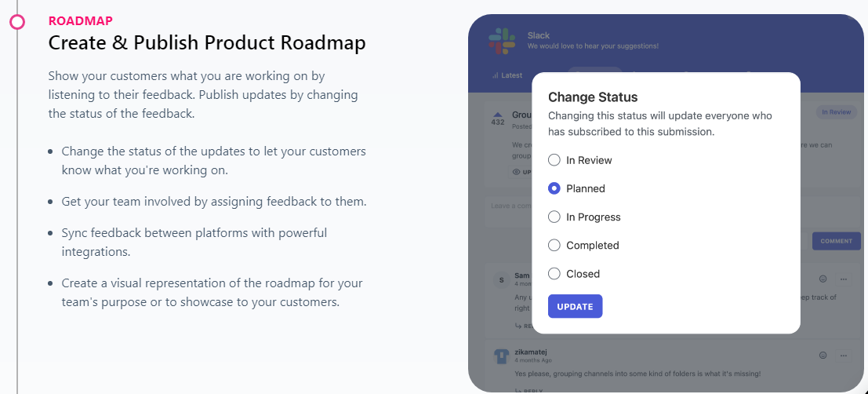Switch to the Latest tab
This screenshot has height=394, width=868.
click(507, 75)
